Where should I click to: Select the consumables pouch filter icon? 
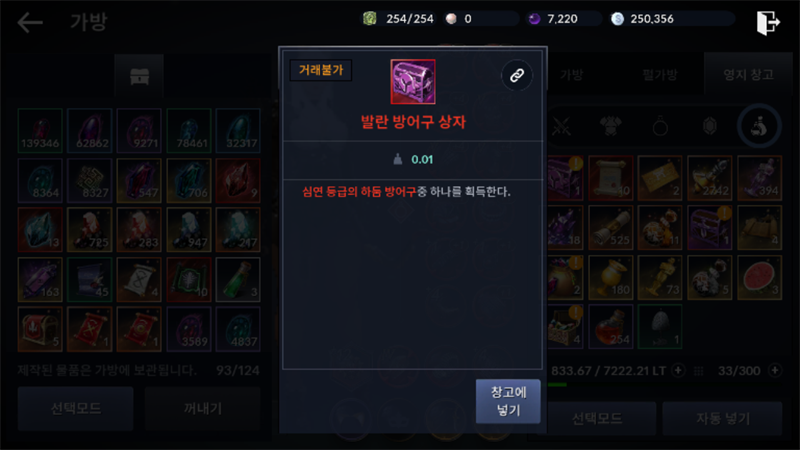(x=759, y=126)
